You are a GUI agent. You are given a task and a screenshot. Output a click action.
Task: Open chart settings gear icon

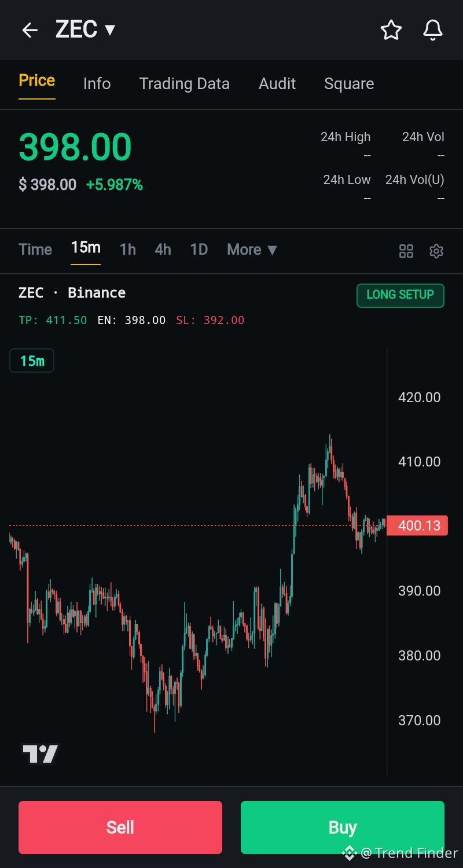coord(436,251)
